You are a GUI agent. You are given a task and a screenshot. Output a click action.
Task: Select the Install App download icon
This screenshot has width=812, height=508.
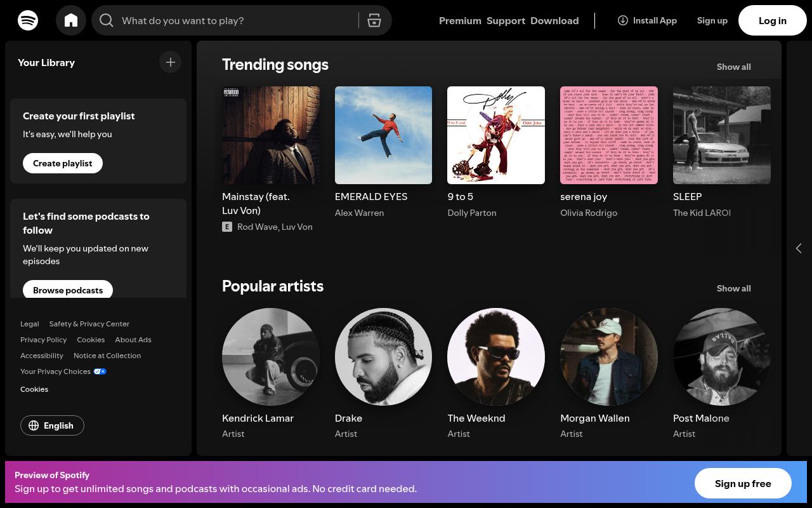(623, 20)
